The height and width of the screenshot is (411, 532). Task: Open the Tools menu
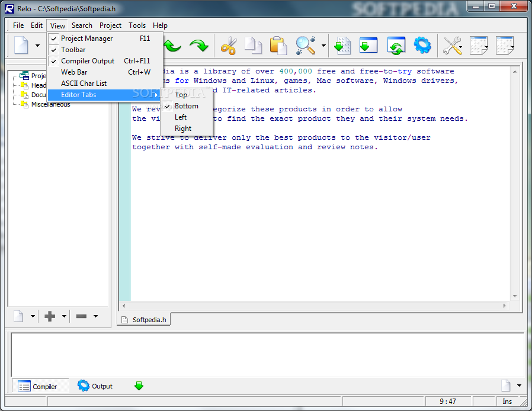(137, 25)
